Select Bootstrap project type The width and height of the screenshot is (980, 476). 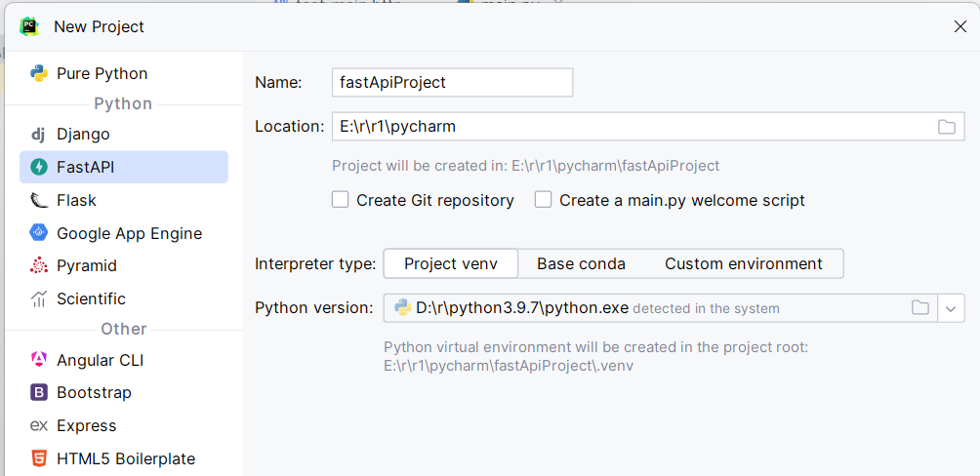pos(124,393)
